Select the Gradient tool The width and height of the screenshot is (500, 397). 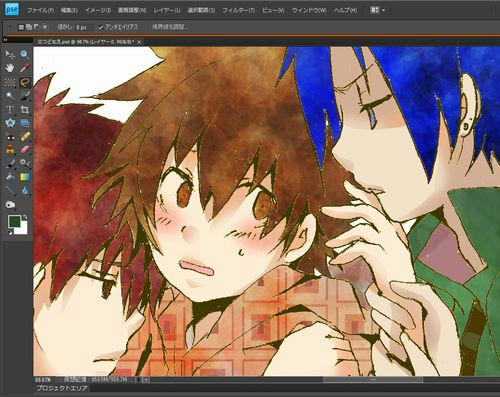(x=24, y=177)
